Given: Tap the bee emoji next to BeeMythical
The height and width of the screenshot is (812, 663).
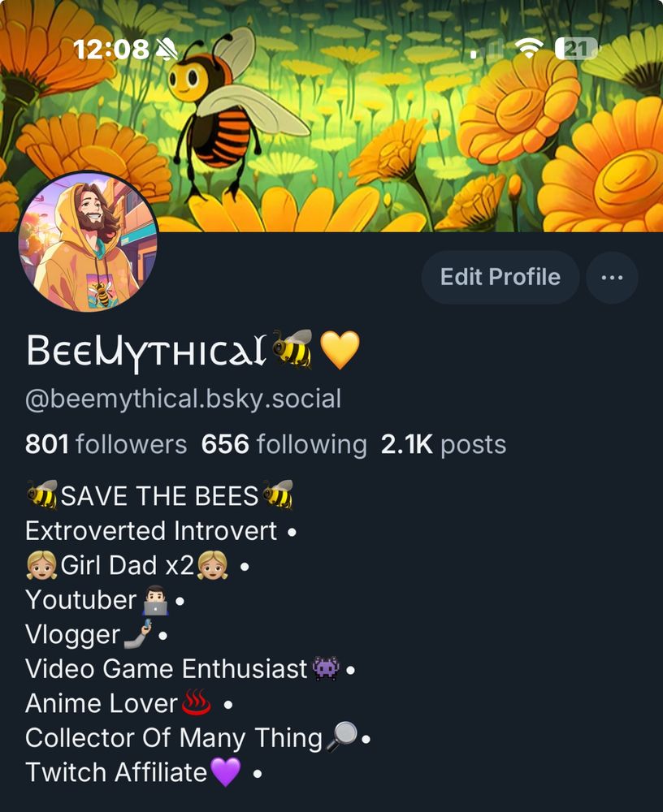Looking at the screenshot, I should pyautogui.click(x=292, y=349).
